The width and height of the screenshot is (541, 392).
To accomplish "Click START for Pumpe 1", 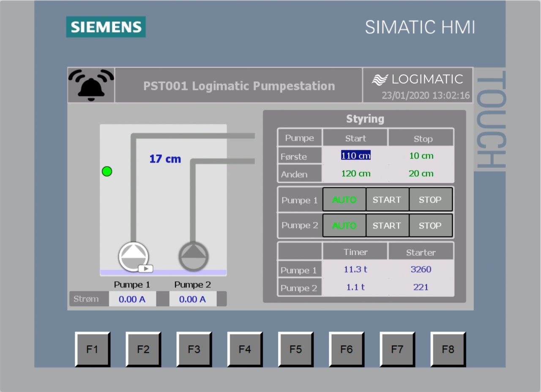I will tap(387, 200).
